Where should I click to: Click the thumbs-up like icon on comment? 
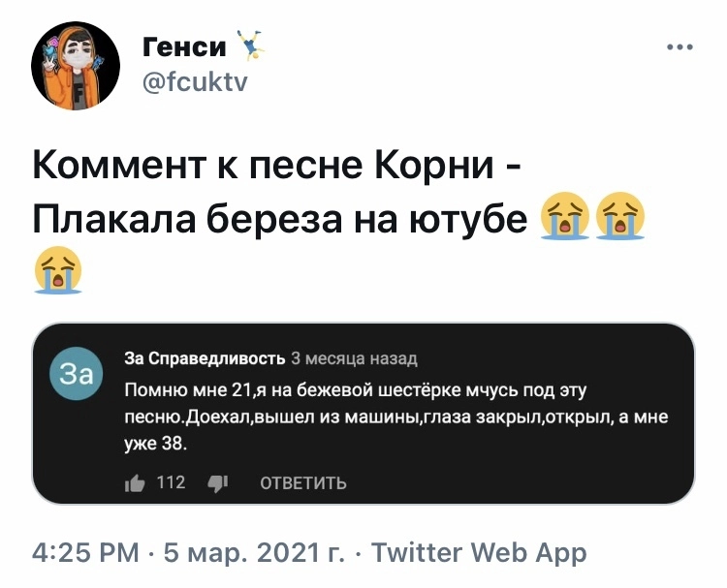coord(135,482)
